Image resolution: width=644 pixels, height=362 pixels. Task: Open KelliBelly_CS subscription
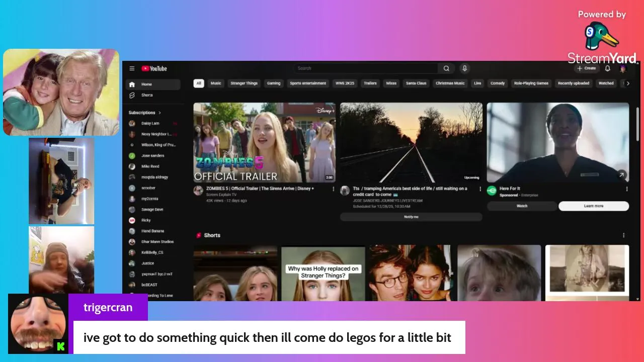[x=153, y=252]
